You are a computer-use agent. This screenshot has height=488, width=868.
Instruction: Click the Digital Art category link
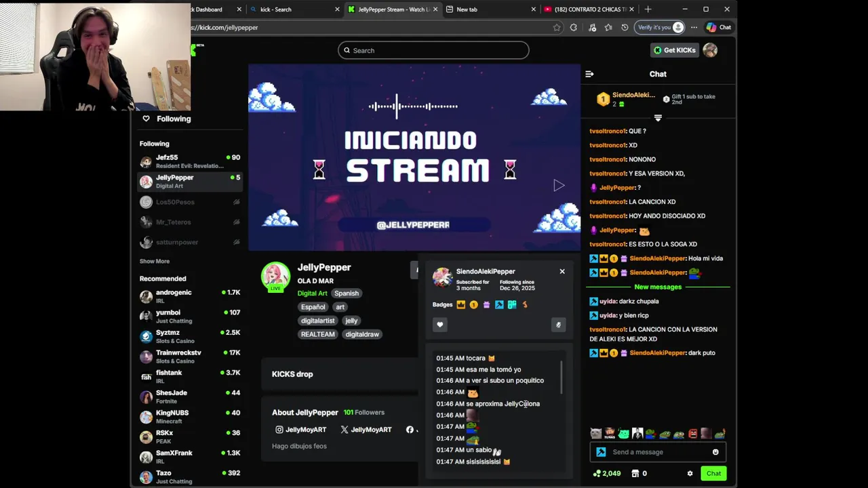(312, 293)
